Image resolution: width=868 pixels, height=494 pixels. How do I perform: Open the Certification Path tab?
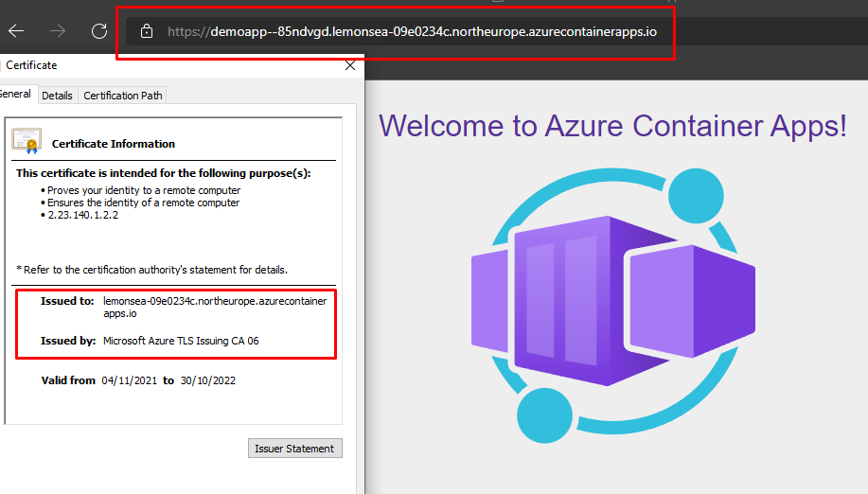click(123, 96)
